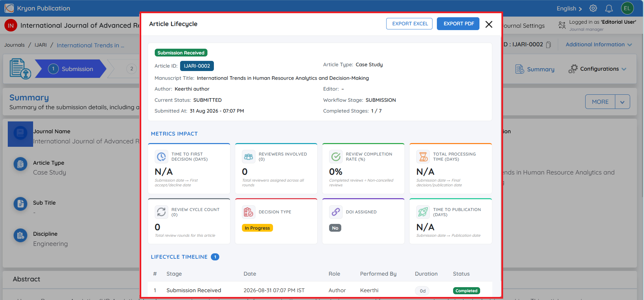Click the Submission Received status badge
Image resolution: width=644 pixels, height=300 pixels.
pos(181,53)
